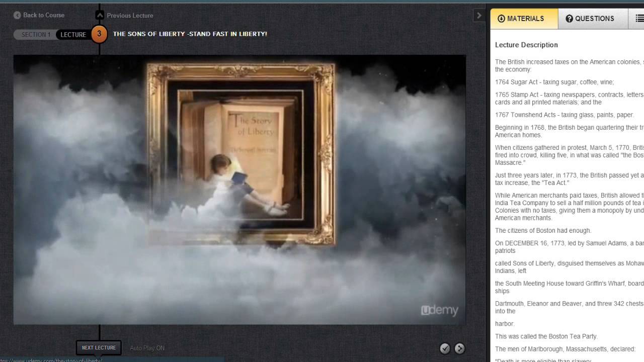Click the line 'This was called the Boston Tea Party.'
Screen dimensions: 644x362
(x=546, y=336)
